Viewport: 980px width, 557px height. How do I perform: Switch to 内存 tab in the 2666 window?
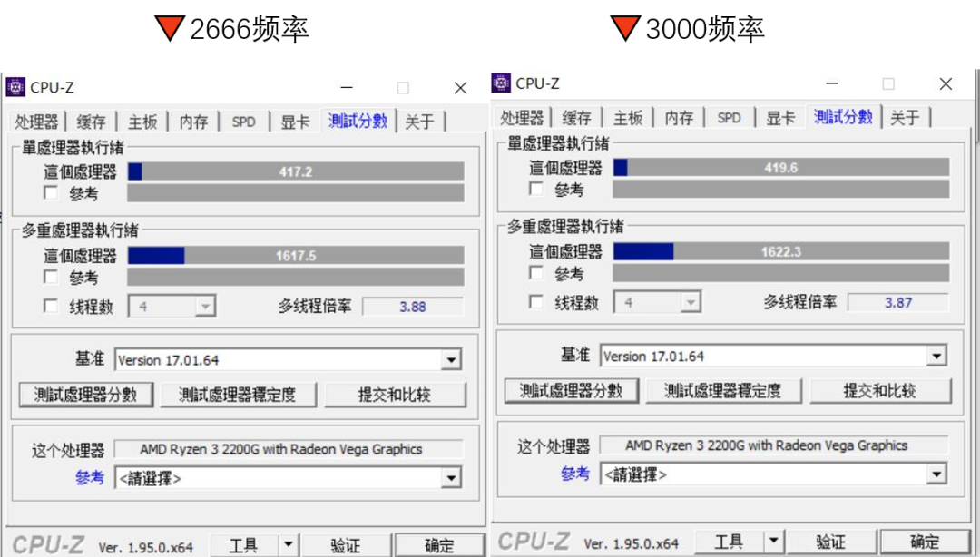pyautogui.click(x=194, y=122)
